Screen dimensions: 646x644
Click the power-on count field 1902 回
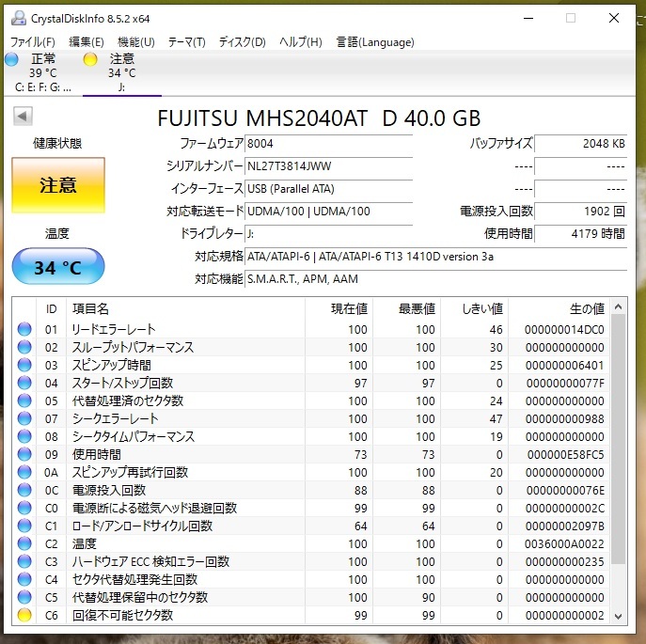coord(580,212)
